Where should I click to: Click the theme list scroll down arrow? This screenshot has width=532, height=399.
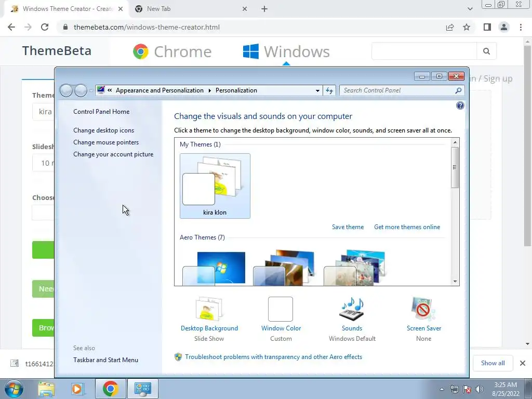(x=455, y=281)
